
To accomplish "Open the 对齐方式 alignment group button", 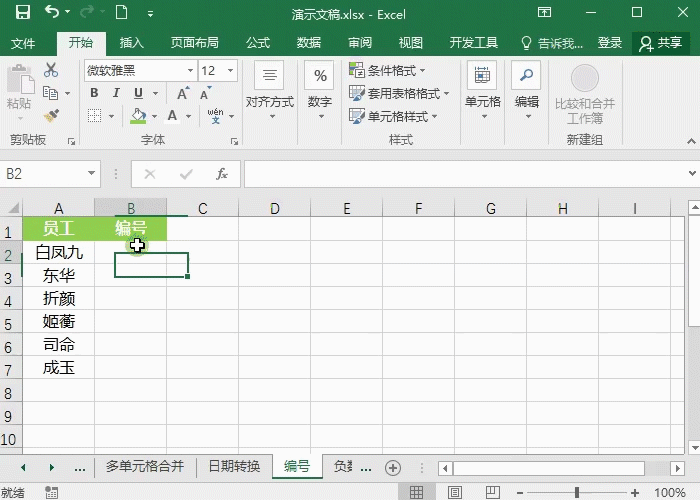I will pos(270,91).
